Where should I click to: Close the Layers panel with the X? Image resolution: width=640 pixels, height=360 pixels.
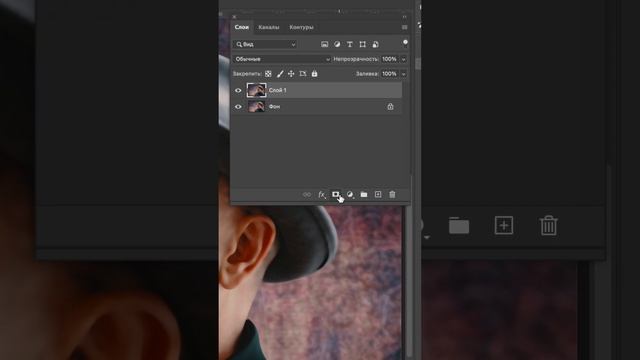[234, 17]
